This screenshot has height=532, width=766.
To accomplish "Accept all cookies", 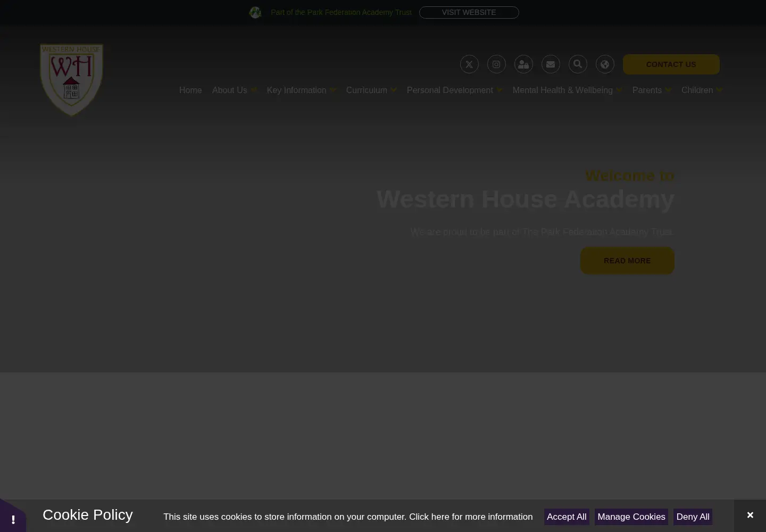I will coord(567,517).
